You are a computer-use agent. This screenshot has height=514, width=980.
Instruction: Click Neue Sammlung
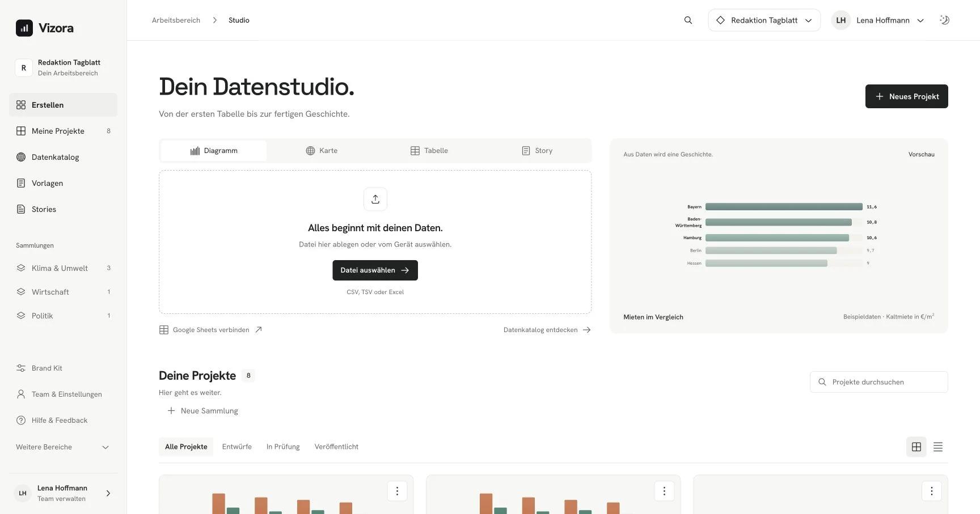[x=202, y=411]
